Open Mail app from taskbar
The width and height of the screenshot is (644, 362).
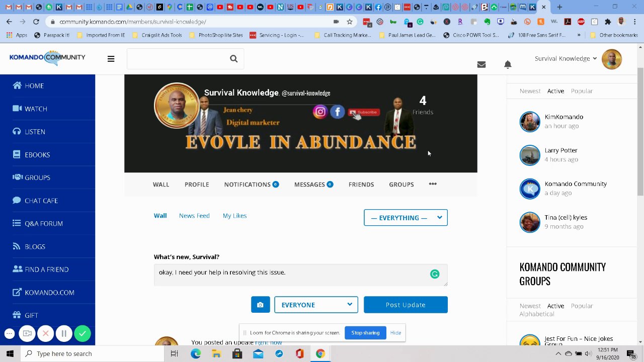point(258,354)
